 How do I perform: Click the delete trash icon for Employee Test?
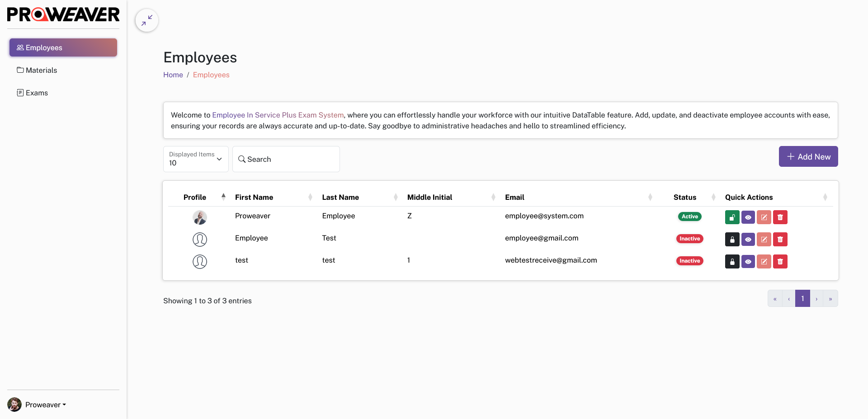coord(780,240)
